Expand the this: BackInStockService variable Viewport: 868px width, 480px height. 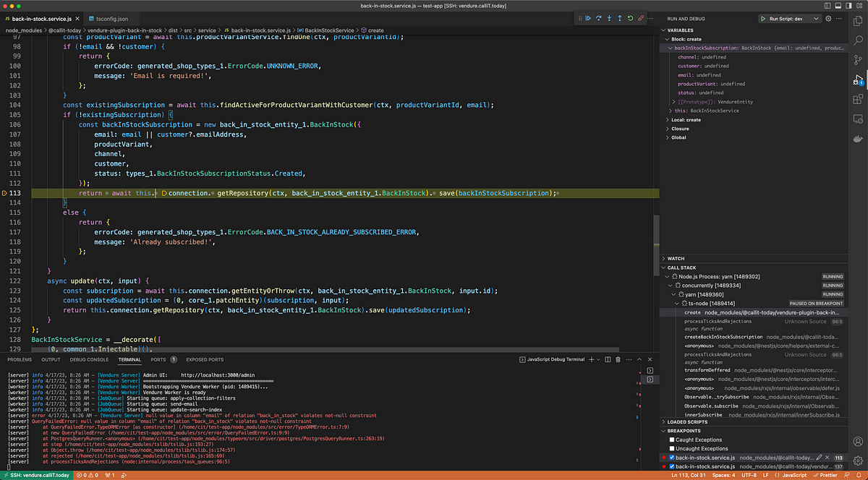pyautogui.click(x=670, y=111)
